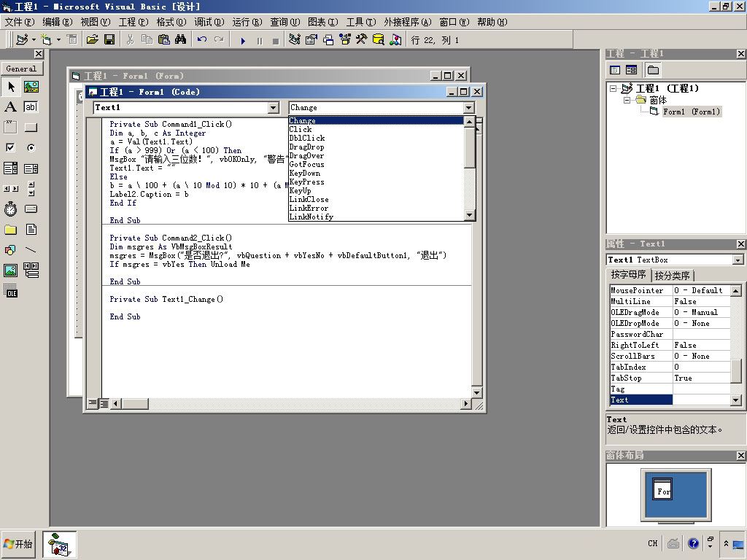Select the DirListBox folder tool
The image size is (747, 560).
[x=11, y=230]
